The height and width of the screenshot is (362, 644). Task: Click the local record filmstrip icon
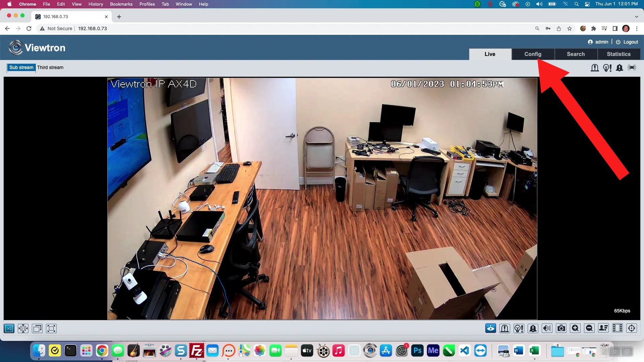(x=618, y=328)
